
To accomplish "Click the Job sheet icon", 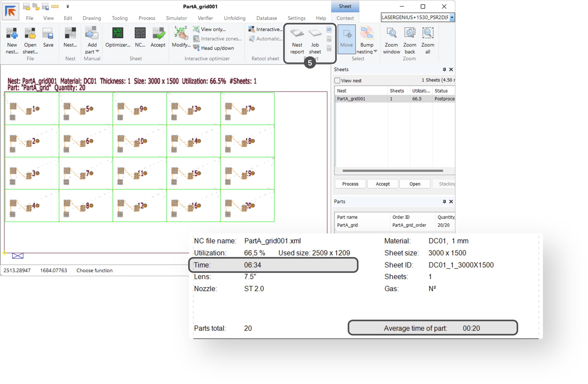I will (x=315, y=33).
